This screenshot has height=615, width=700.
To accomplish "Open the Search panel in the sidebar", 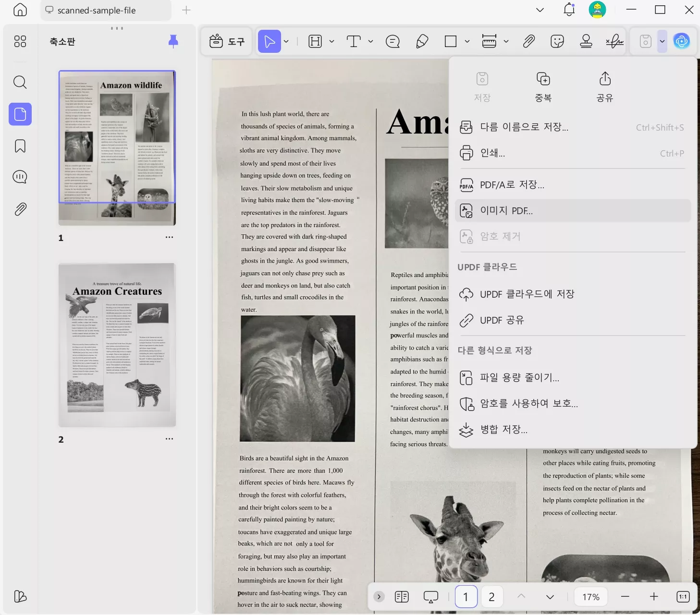I will pyautogui.click(x=20, y=82).
